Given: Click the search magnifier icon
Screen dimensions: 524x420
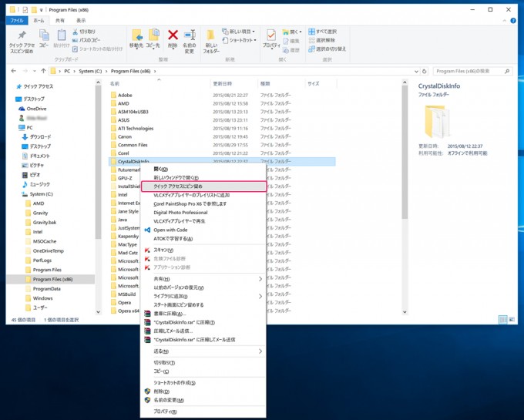Looking at the screenshot, I should coord(507,71).
